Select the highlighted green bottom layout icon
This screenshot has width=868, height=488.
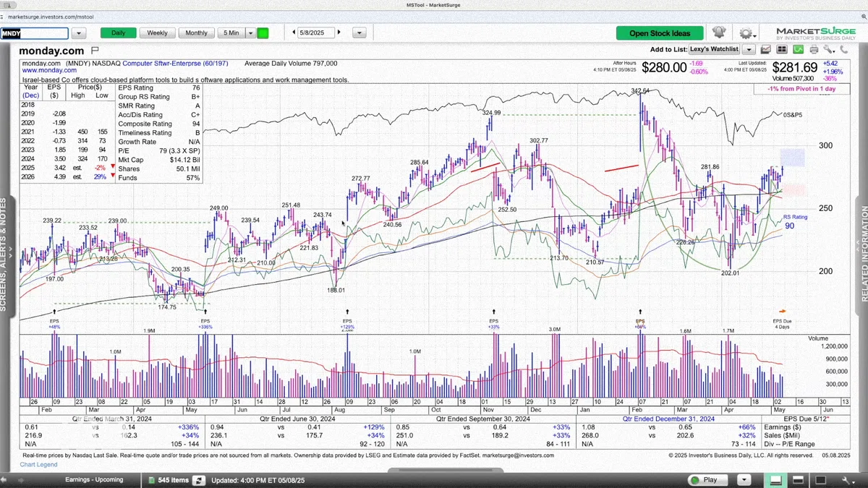click(775, 479)
